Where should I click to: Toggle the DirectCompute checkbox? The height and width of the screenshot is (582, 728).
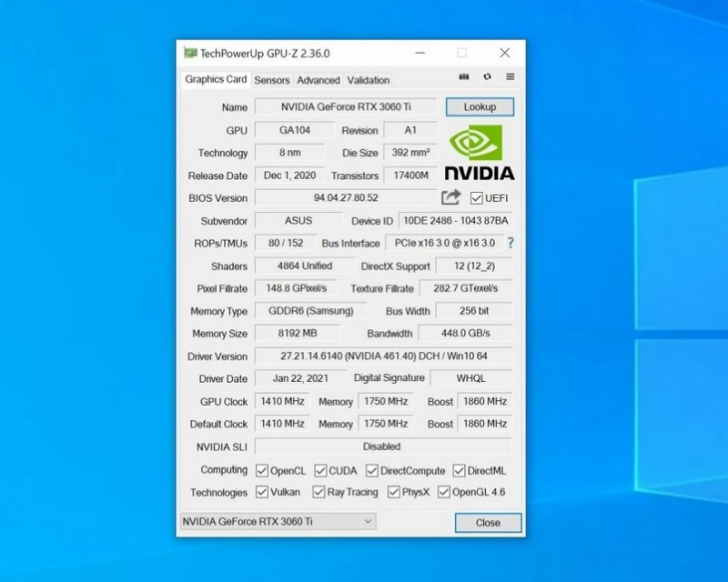coord(372,471)
